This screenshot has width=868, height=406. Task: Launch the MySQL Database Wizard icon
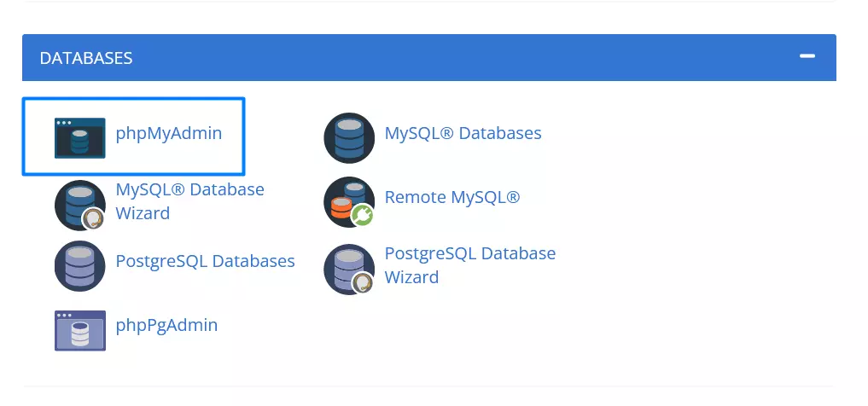point(79,203)
